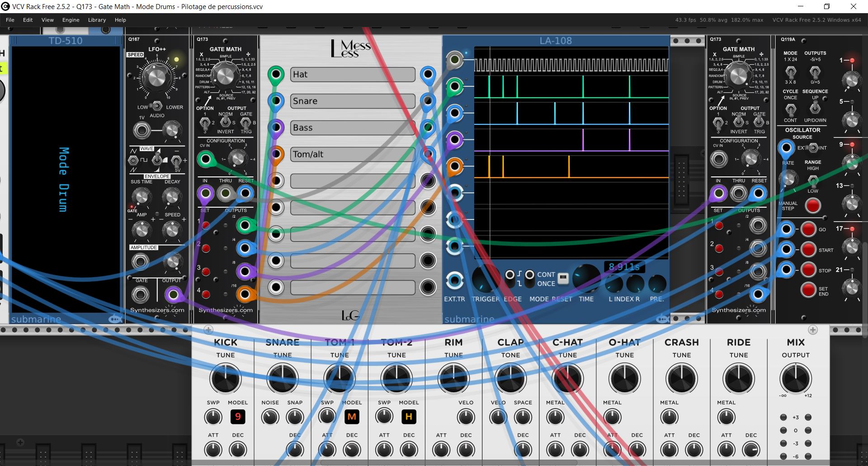
Task: Click the blue EXT source jack on Q119A
Action: point(787,147)
